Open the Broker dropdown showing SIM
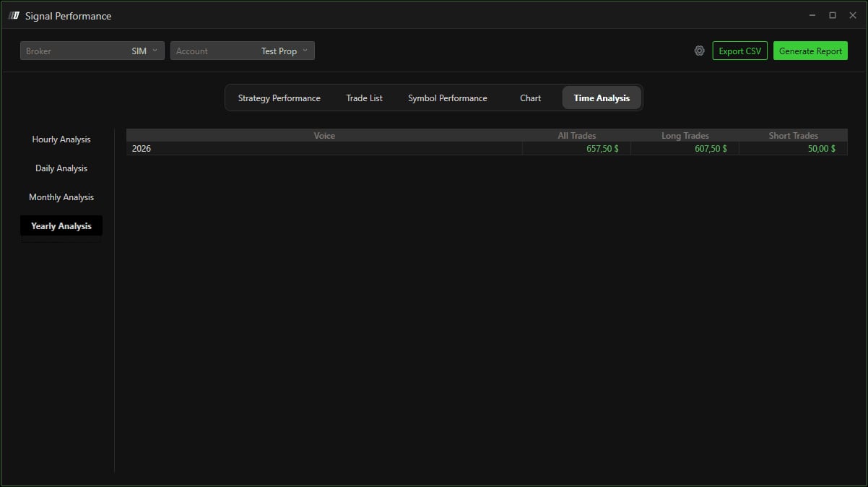Screen dimensions: 868x487 click(92, 51)
